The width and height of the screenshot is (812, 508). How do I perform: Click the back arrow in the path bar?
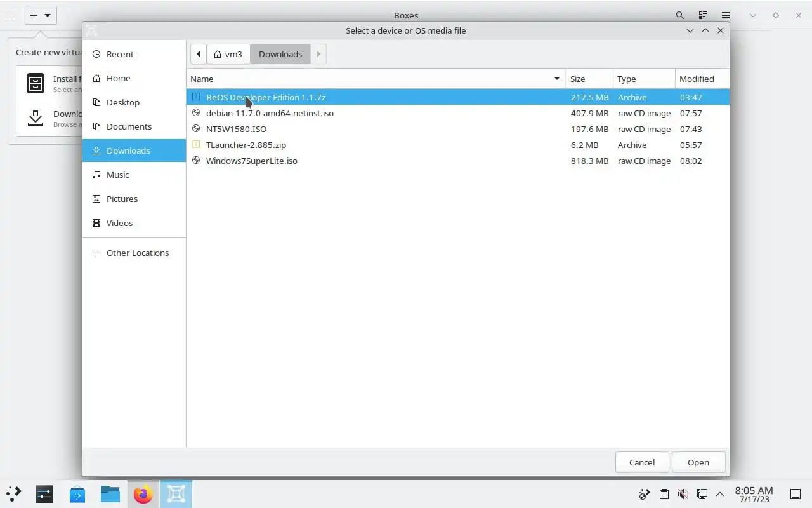pyautogui.click(x=199, y=54)
